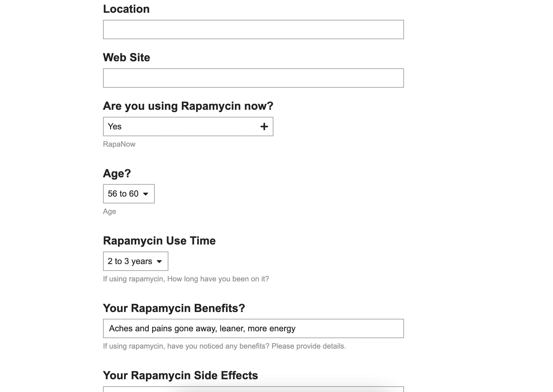Open the 'Are you using Rapamycin now?' selector

188,127
